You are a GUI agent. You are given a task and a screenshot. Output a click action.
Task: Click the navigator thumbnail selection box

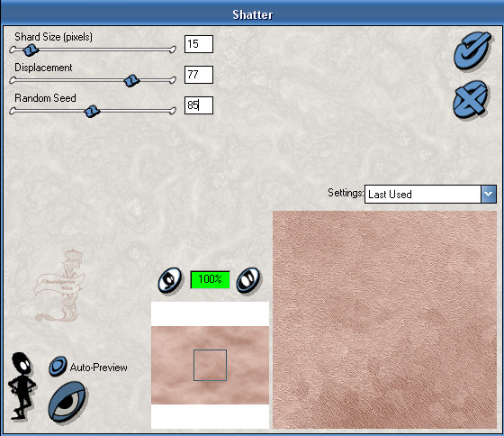pos(210,365)
